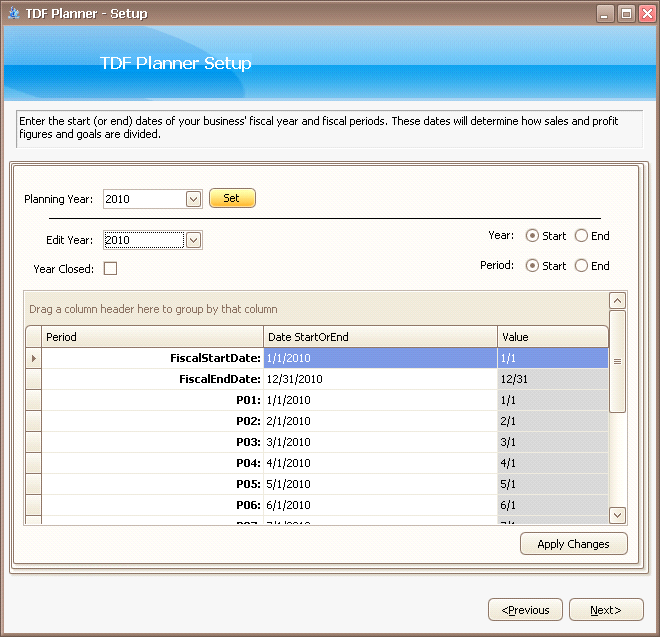This screenshot has width=660, height=637.
Task: Click the FiscalStartDate cell 1/1/2010
Action: pos(381,358)
